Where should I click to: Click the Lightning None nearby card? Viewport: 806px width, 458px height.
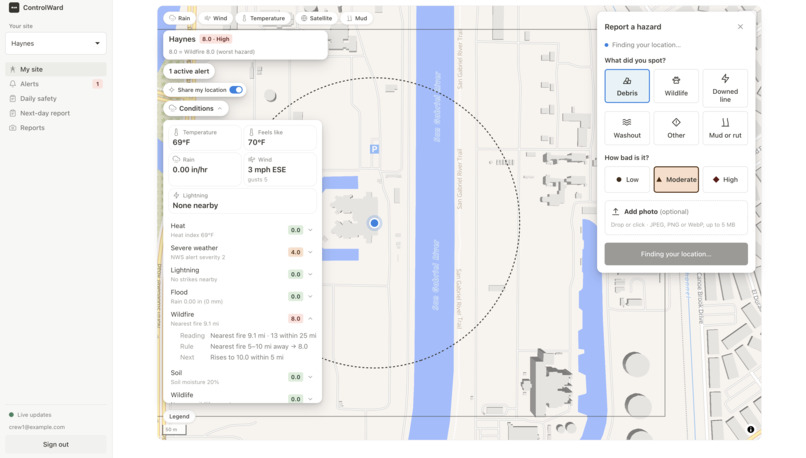coord(242,201)
